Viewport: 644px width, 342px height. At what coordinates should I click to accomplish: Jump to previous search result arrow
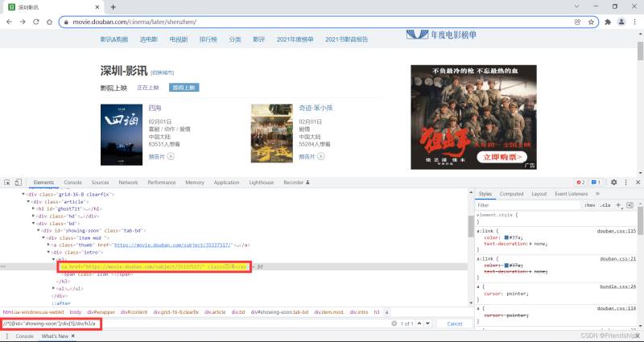click(419, 323)
